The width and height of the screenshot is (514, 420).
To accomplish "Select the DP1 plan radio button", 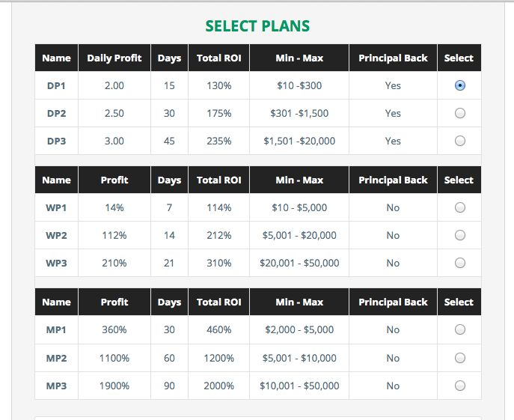I will tap(459, 85).
